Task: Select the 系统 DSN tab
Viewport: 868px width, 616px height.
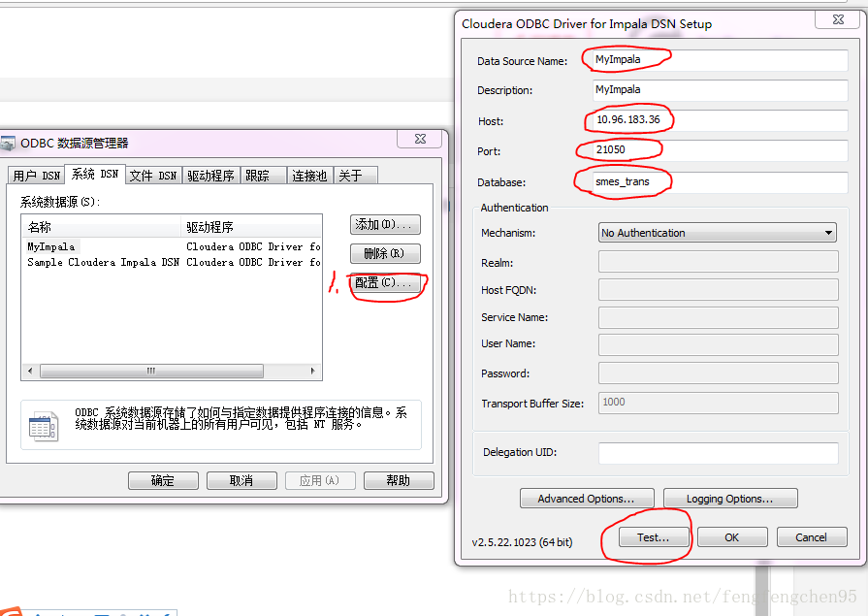Action: [95, 174]
